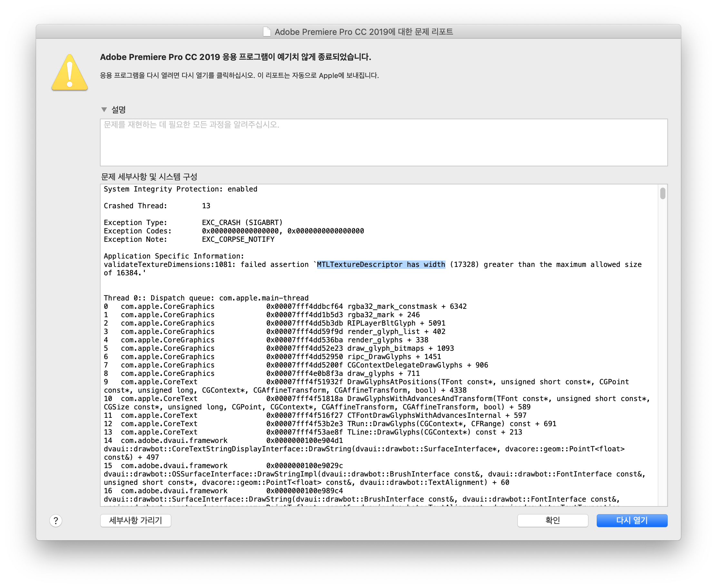The height and width of the screenshot is (588, 717).
Task: Click the crash log scrollbar thumb
Action: coord(663,193)
